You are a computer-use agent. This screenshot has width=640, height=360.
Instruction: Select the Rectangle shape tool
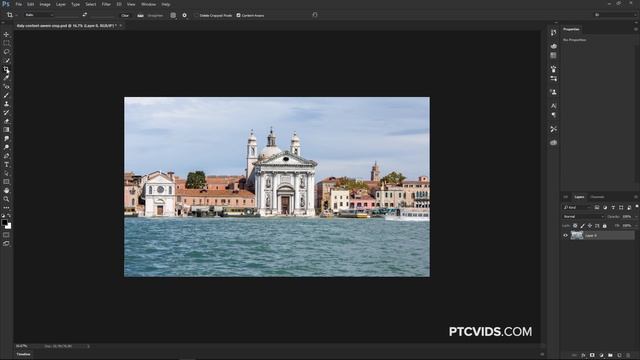(6, 182)
